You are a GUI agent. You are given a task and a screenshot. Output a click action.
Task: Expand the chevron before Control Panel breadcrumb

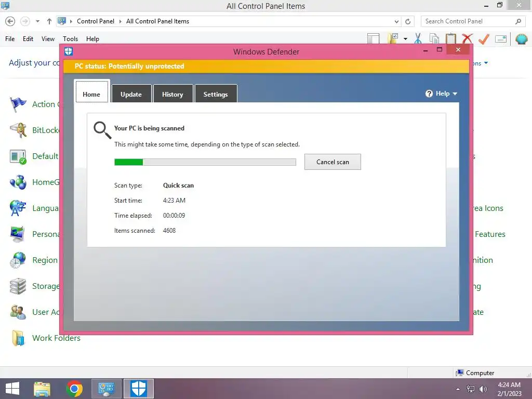click(x=71, y=21)
